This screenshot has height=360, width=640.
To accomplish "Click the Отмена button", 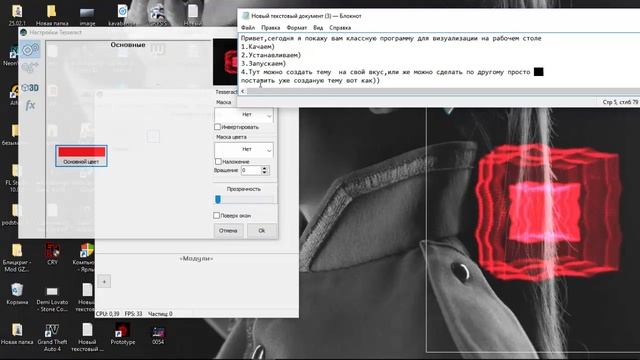I will [228, 231].
